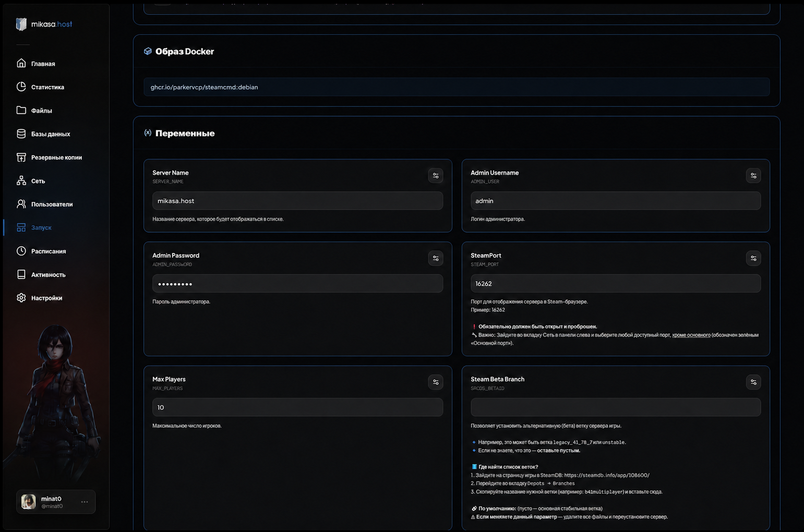This screenshot has width=804, height=532.
Task: Click the Admin Username variable options icon
Action: point(753,176)
